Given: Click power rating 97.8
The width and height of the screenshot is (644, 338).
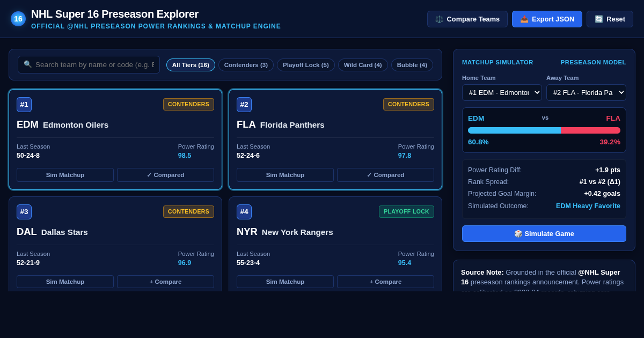Looking at the screenshot, I should (405, 156).
